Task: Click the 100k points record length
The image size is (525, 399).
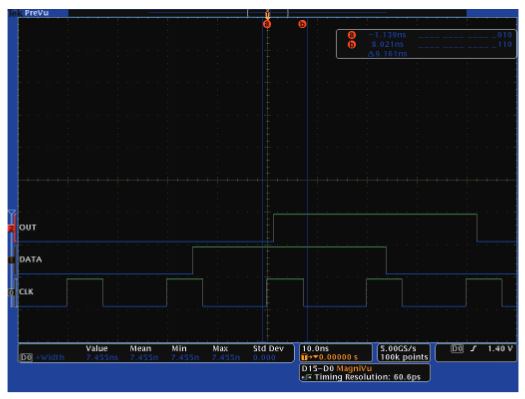Action: tap(404, 357)
